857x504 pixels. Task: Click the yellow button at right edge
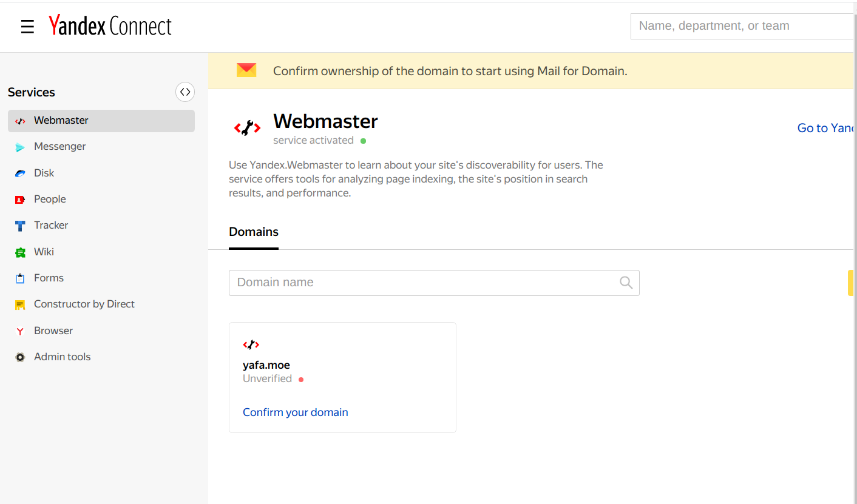[x=850, y=283]
